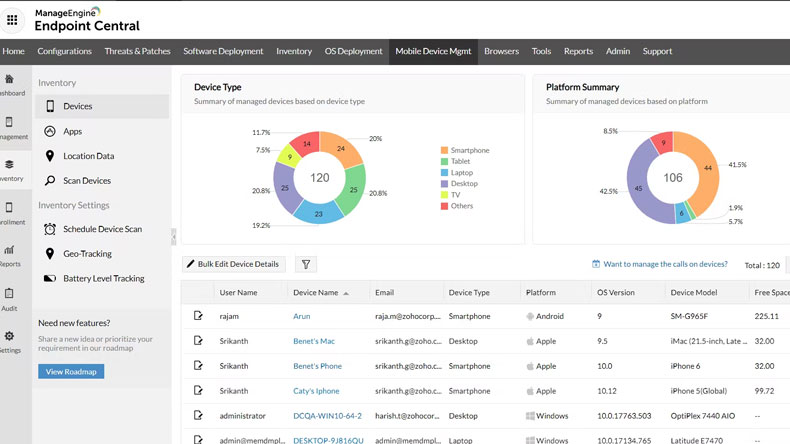This screenshot has width=790, height=444.
Task: Switch to the Threats & Patches tab
Action: click(137, 51)
